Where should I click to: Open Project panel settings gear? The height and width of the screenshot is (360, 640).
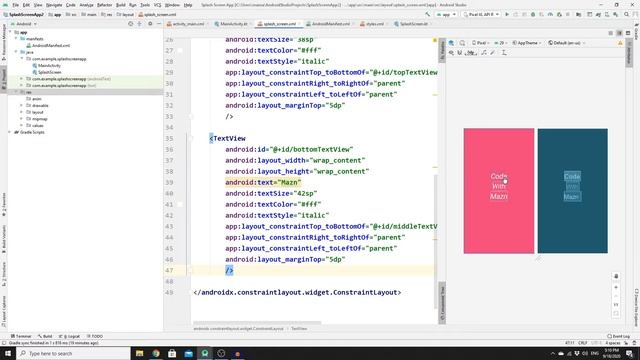click(150, 24)
